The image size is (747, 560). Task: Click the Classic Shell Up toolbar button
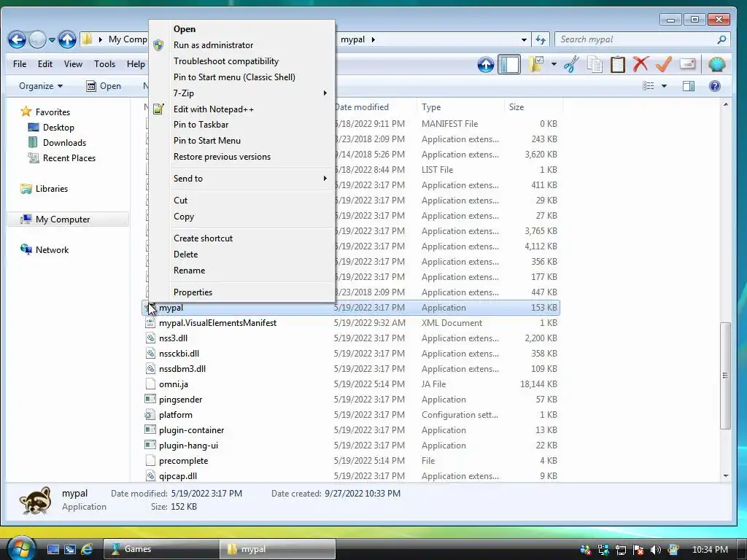click(x=485, y=64)
